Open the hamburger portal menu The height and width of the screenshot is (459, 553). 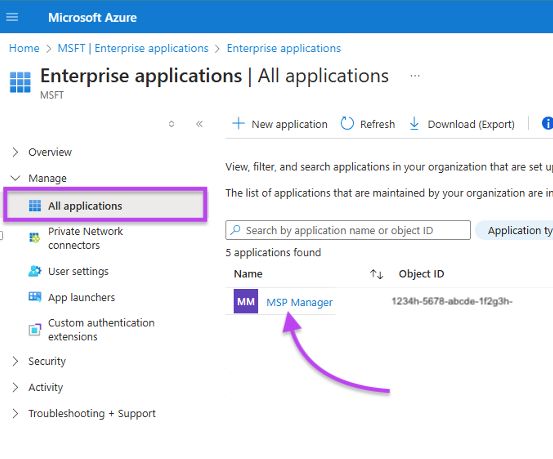click(x=12, y=17)
